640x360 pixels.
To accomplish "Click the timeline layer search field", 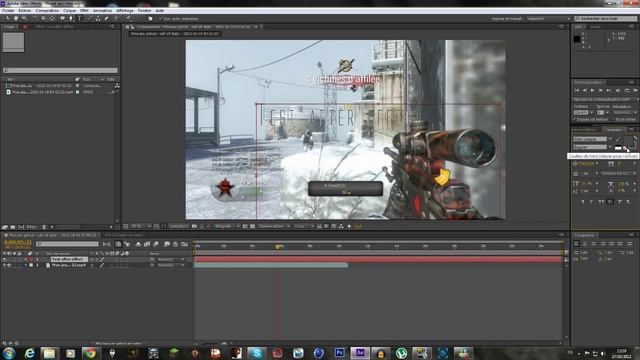I will (67, 244).
